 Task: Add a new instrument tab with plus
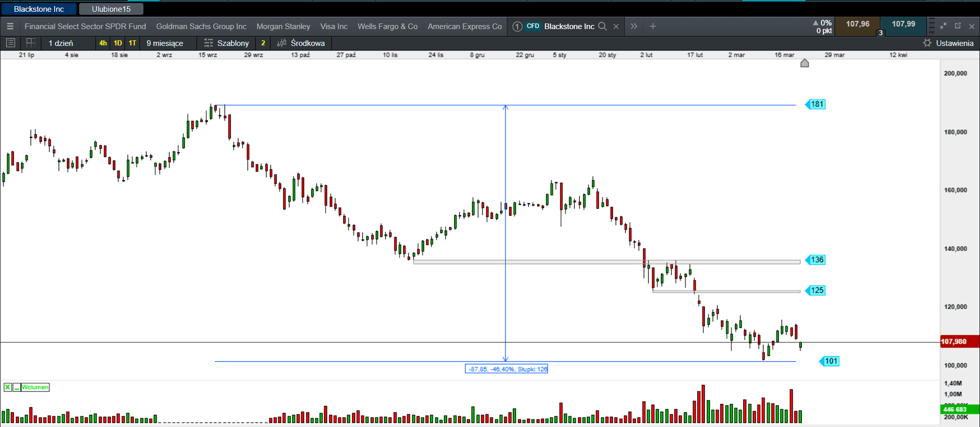(653, 27)
